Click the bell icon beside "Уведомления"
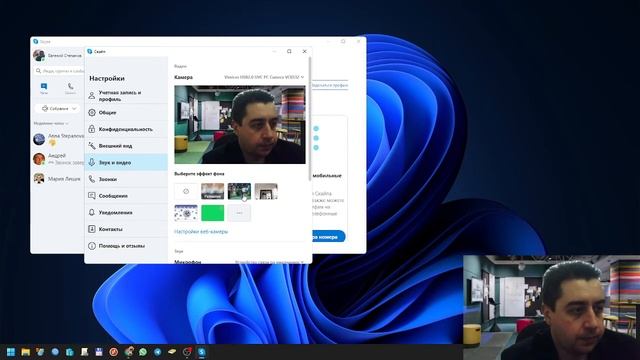Image resolution: width=640 pixels, height=360 pixels. pyautogui.click(x=92, y=212)
